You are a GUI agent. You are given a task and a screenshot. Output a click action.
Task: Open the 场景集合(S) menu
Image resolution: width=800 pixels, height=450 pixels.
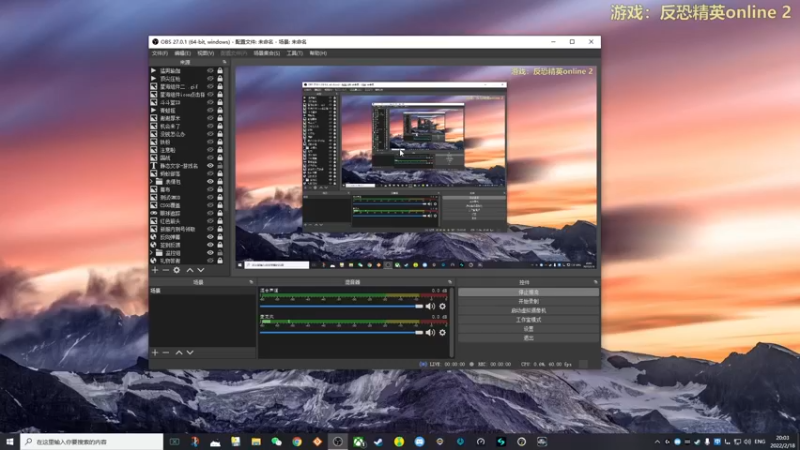coord(267,53)
